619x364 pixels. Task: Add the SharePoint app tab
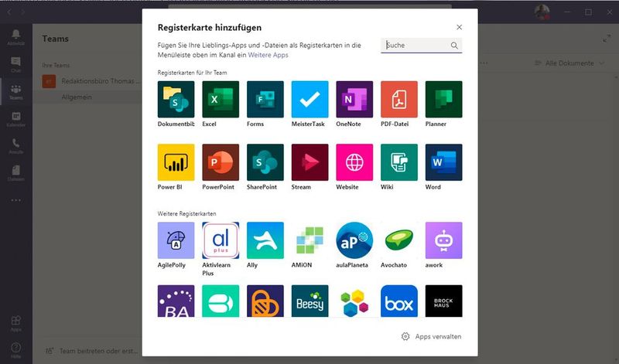(265, 162)
